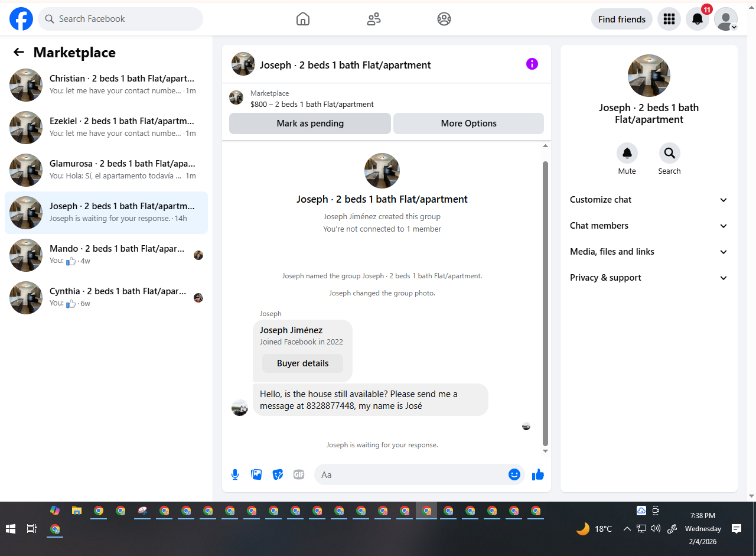Image resolution: width=756 pixels, height=556 pixels.
Task: Choose a sticker icon
Action: click(278, 474)
